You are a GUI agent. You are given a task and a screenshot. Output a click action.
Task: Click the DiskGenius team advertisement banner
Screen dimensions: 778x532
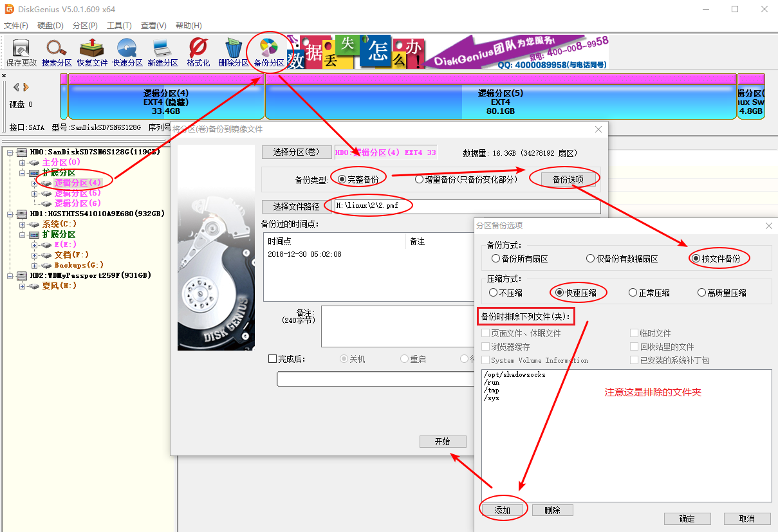pos(447,52)
